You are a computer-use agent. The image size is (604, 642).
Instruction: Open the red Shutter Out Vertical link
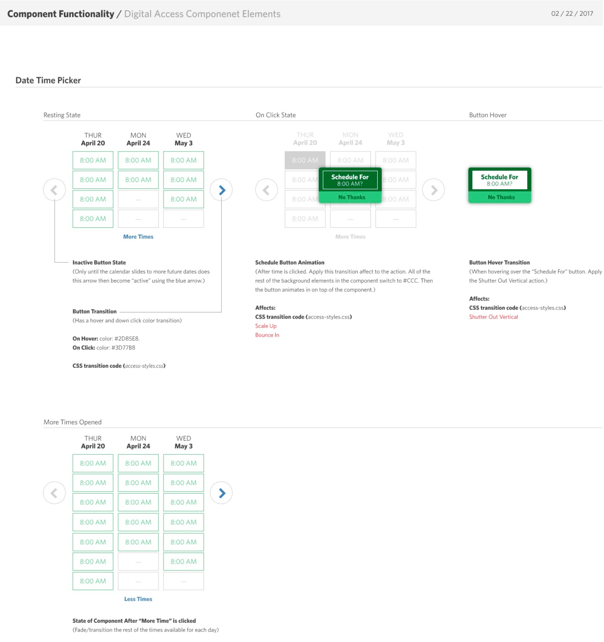coord(493,317)
